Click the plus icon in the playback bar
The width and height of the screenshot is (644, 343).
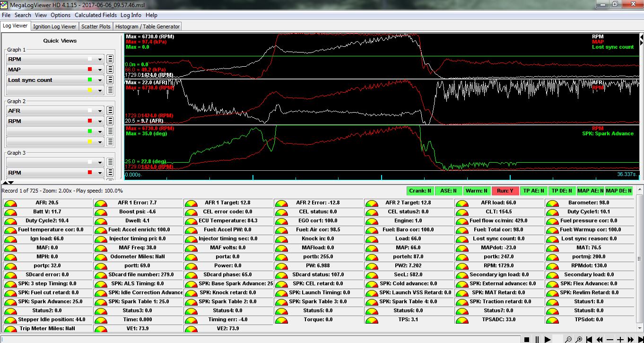pos(620,339)
